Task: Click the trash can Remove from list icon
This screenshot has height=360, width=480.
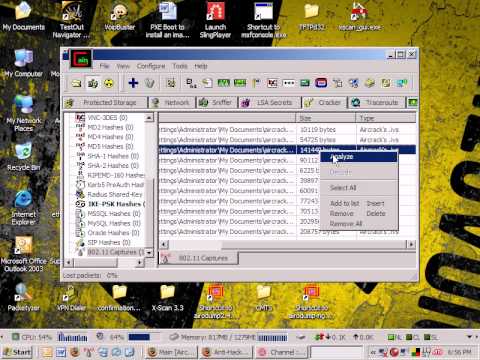Action: tap(150, 83)
